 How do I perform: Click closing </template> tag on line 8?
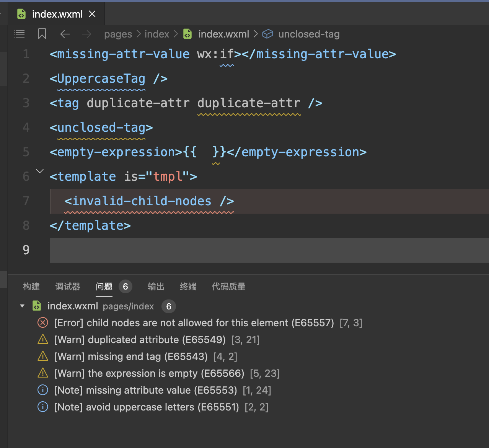pos(90,226)
